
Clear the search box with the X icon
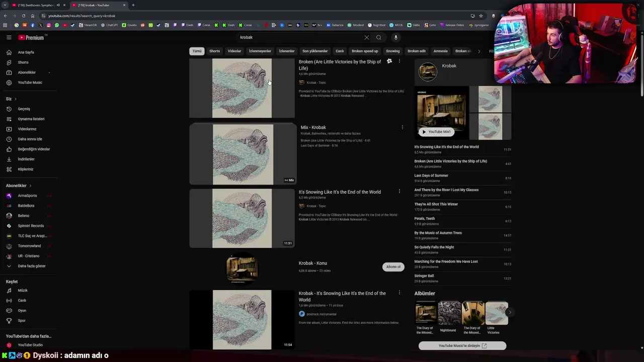[366, 37]
